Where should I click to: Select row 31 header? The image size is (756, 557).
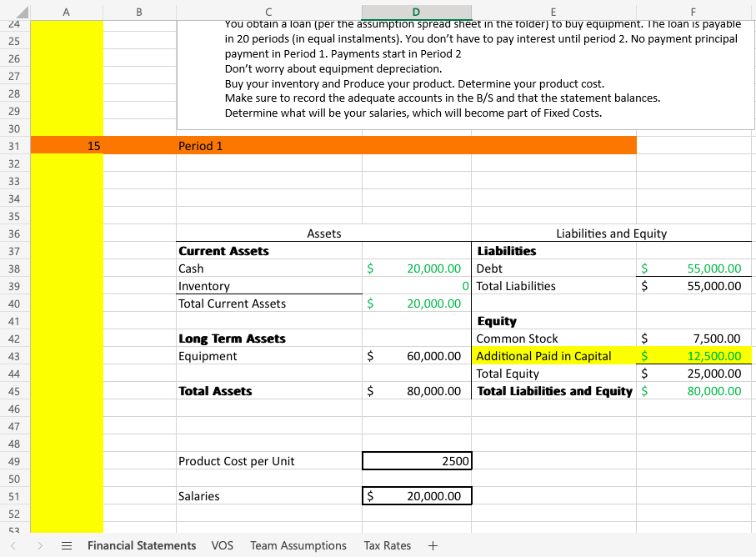[14, 145]
